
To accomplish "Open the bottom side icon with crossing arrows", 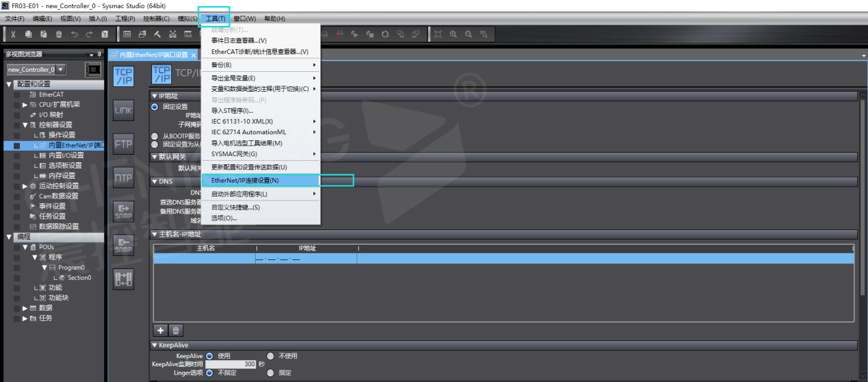I will pyautogui.click(x=124, y=279).
